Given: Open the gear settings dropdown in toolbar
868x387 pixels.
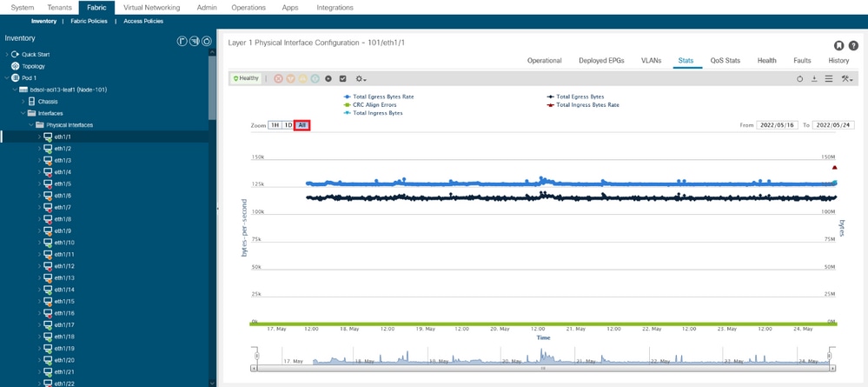Looking at the screenshot, I should coord(361,79).
